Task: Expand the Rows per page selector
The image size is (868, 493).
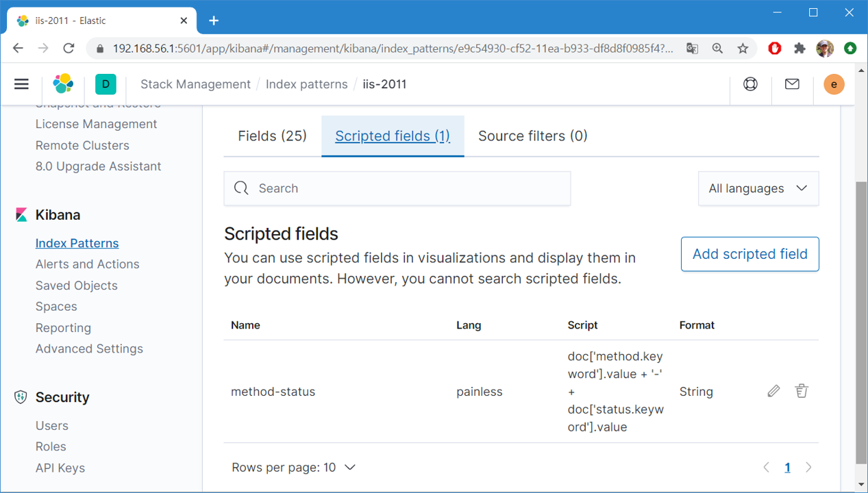Action: [294, 468]
